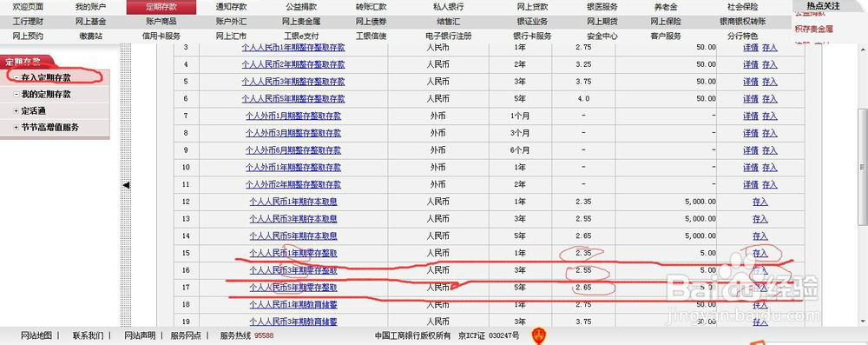This screenshot has height=345, width=868.
Task: Click 存入 for 个人外币6月期整存整取存款
Action: coord(769,151)
